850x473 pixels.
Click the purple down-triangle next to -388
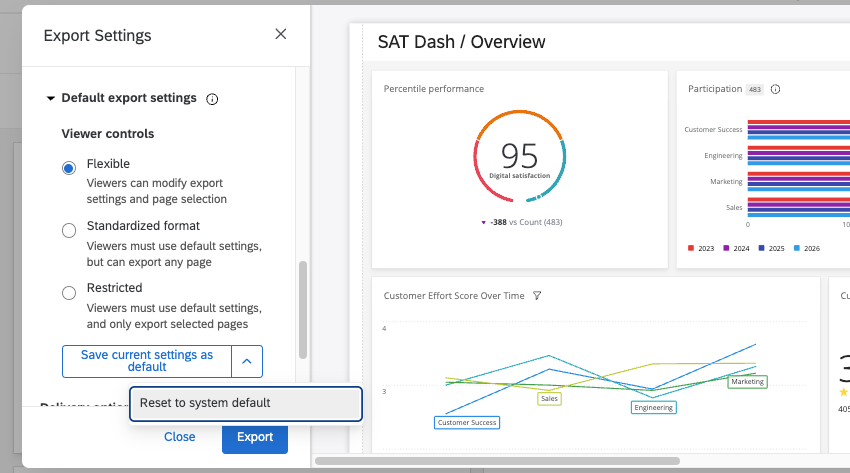484,222
